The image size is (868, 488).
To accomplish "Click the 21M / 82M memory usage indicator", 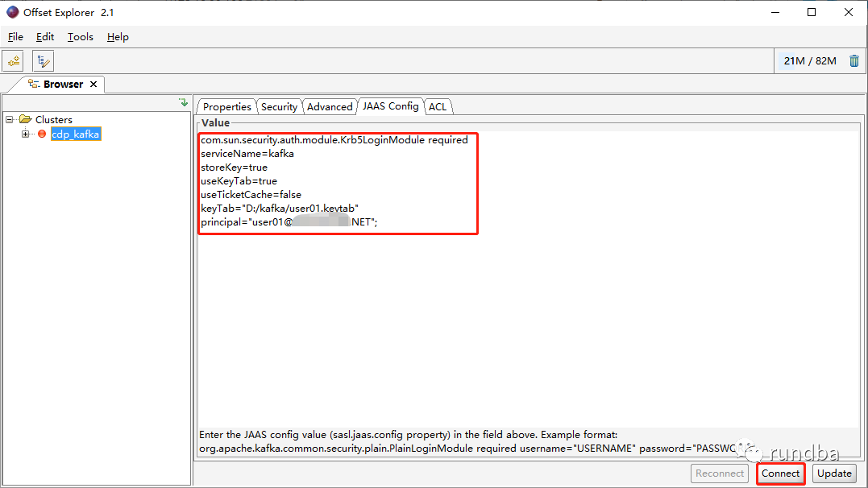I will (x=810, y=61).
